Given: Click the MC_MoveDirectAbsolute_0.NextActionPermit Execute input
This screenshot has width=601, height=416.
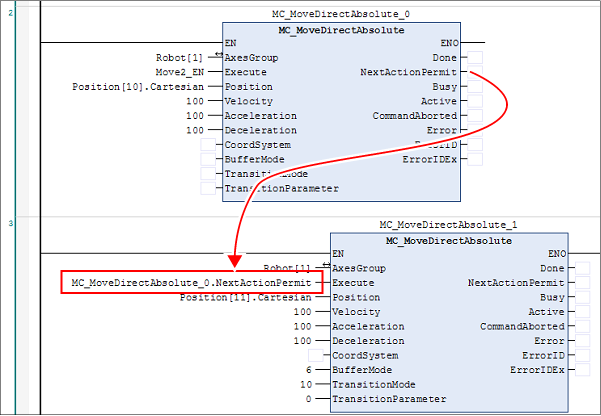Looking at the screenshot, I should (x=191, y=283).
